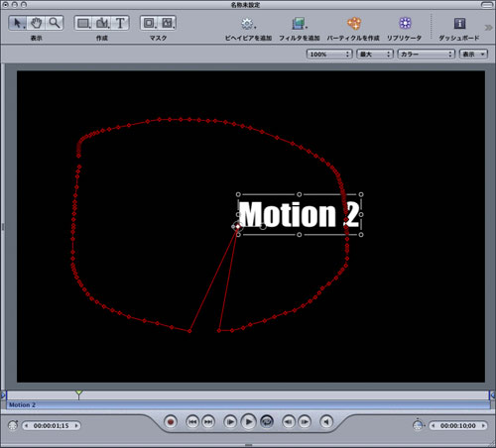Select the rectangle mask tool
Screen dimensions: 496x448
coord(149,23)
